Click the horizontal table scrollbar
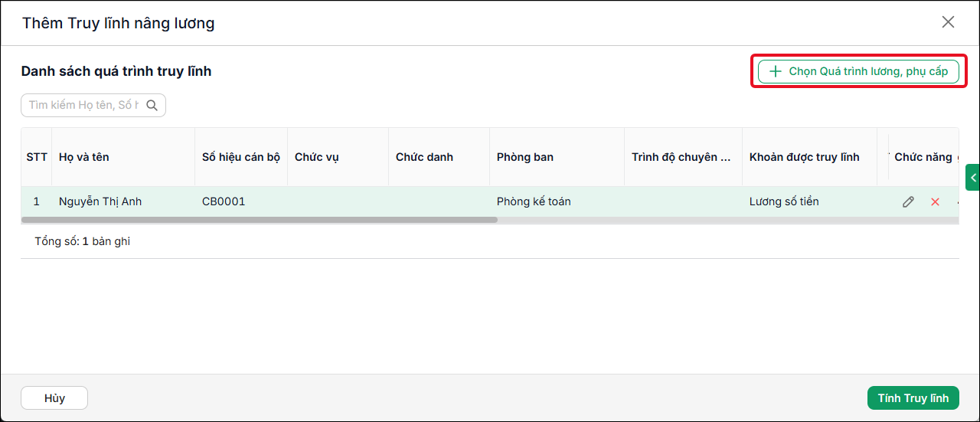980x422 pixels. point(260,220)
